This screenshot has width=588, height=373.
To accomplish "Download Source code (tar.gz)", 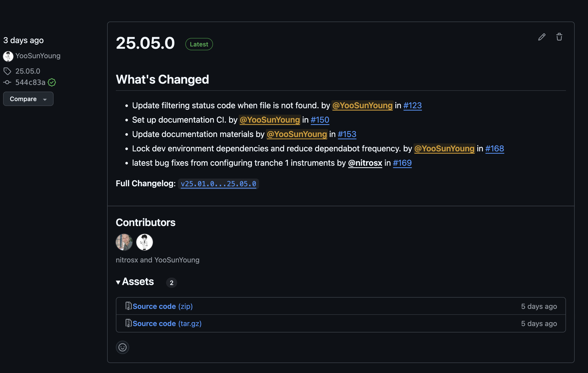I will (x=167, y=323).
